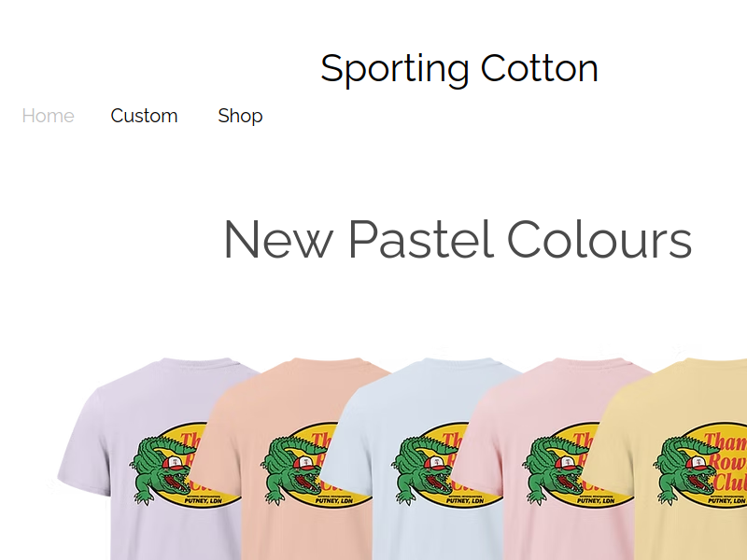
Task: Click PUTNEY, LDN text on lilac shirt
Action: 203,500
